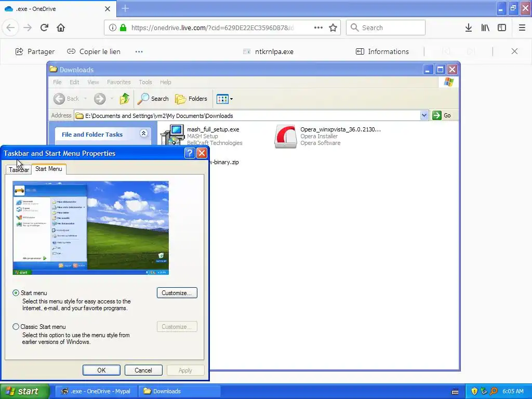Click the green padlock security icon
The width and height of the screenshot is (532, 399).
click(123, 28)
